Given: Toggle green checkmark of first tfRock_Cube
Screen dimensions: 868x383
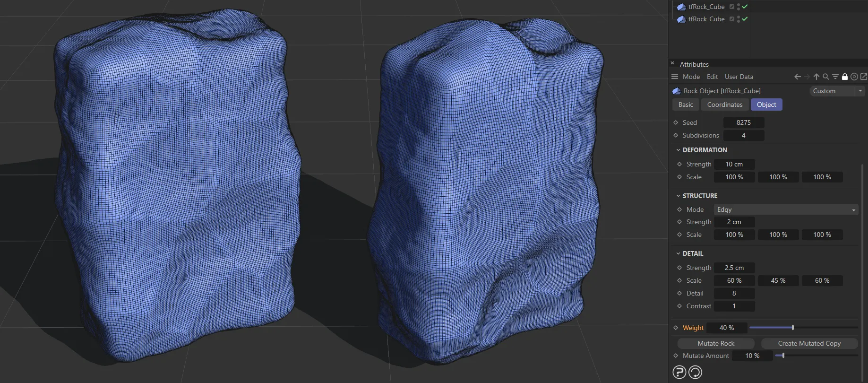Looking at the screenshot, I should pyautogui.click(x=745, y=7).
